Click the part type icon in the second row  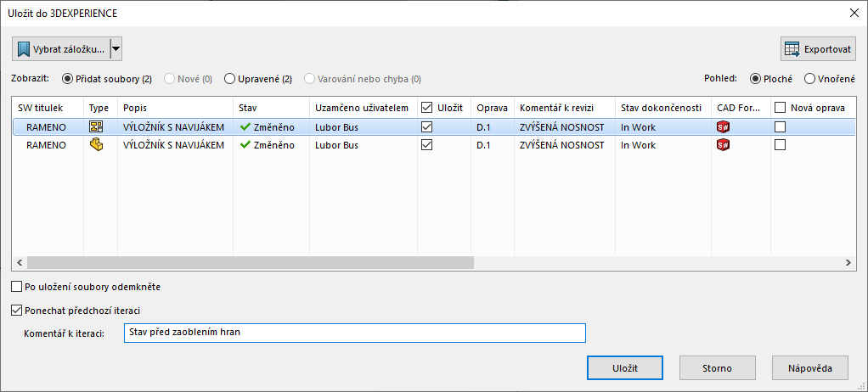96,145
